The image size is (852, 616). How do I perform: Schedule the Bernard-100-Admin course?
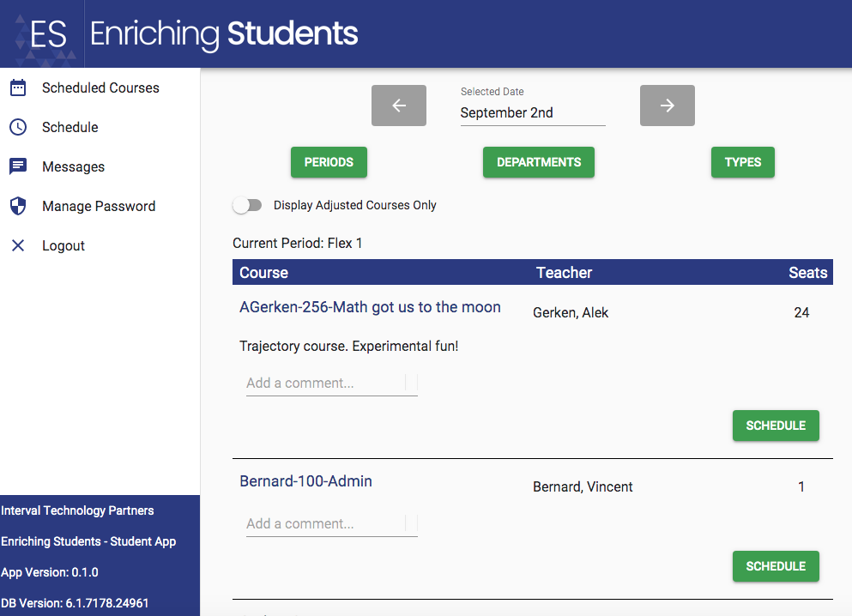coord(775,566)
